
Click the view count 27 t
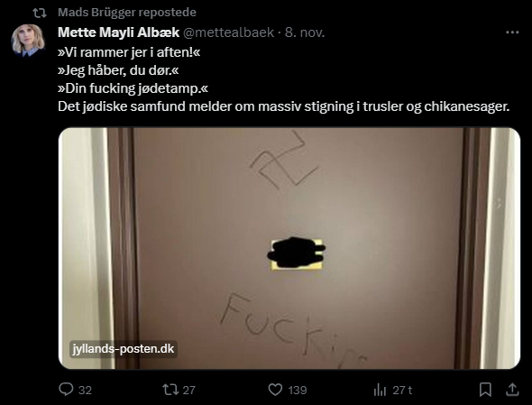[x=402, y=390]
